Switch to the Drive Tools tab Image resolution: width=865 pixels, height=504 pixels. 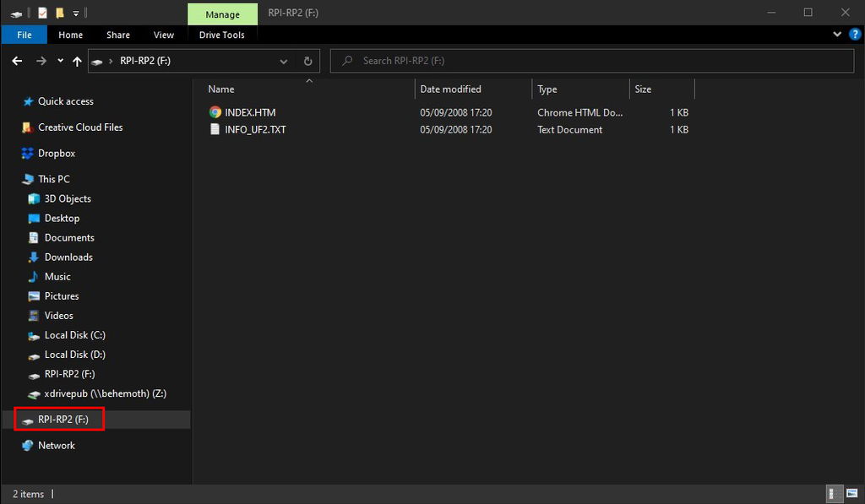click(221, 35)
